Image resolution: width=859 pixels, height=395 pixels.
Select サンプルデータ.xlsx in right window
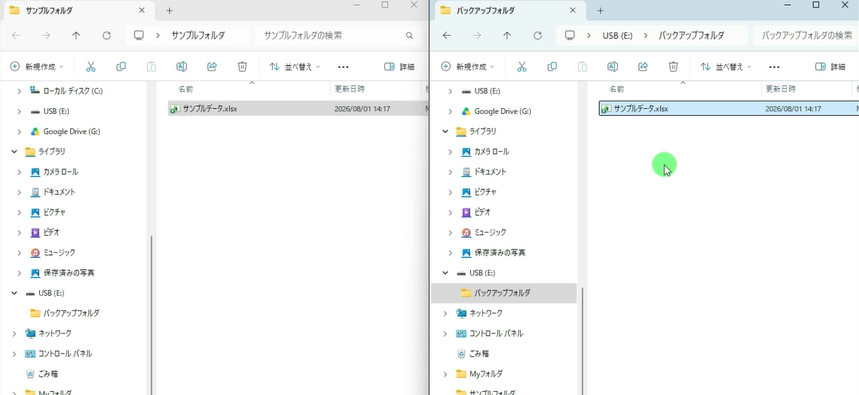coord(729,109)
